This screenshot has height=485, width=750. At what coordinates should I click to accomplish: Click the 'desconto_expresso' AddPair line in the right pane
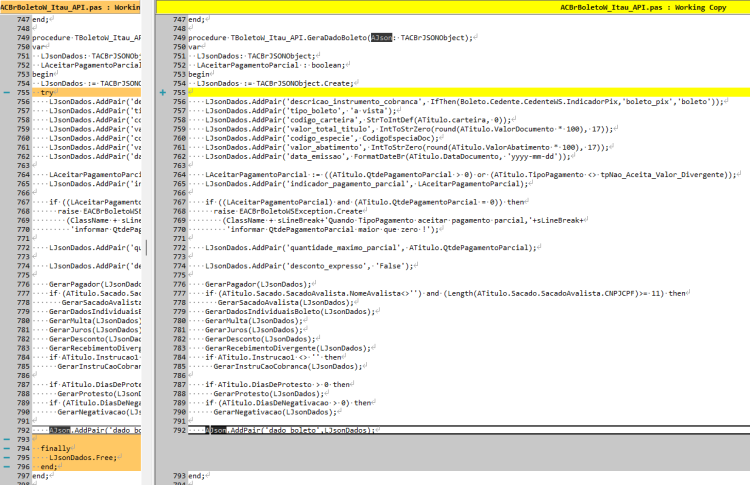[309, 265]
